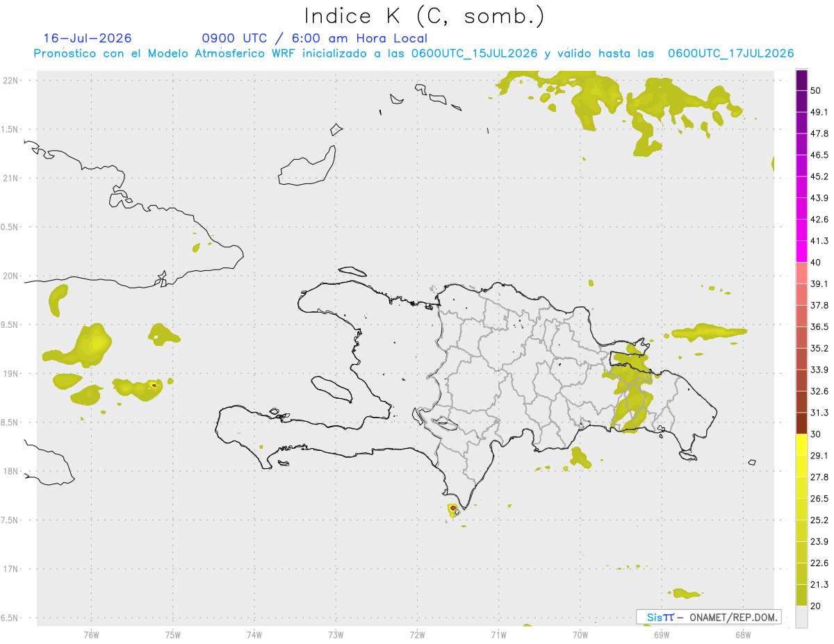Click the colorbar value "20"
The width and height of the screenshot is (834, 644).
817,606
